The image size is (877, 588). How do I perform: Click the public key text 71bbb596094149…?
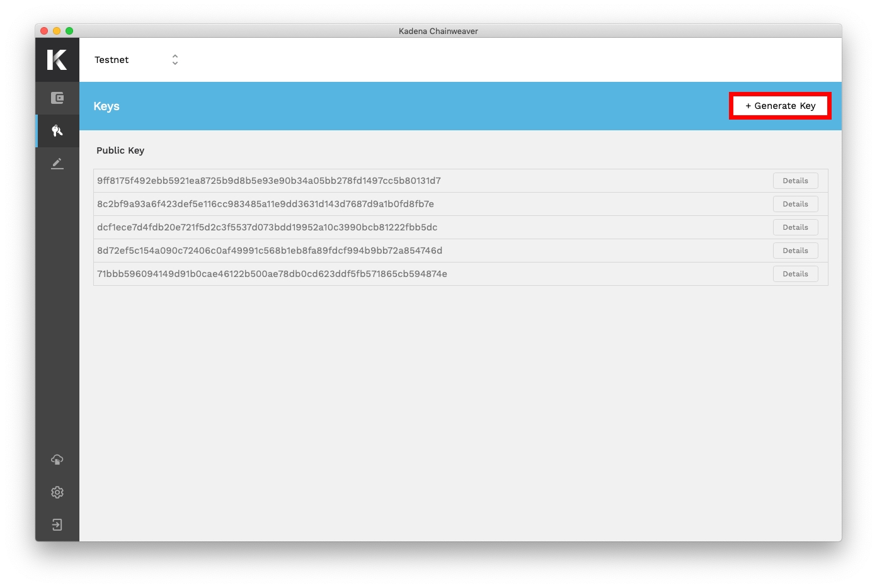[272, 274]
